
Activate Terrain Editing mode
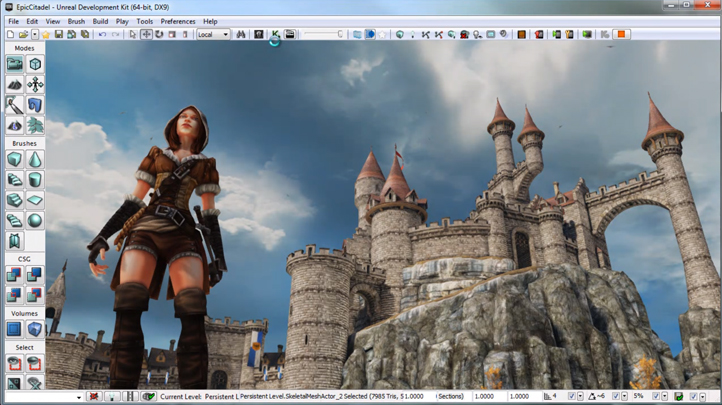pyautogui.click(x=15, y=85)
